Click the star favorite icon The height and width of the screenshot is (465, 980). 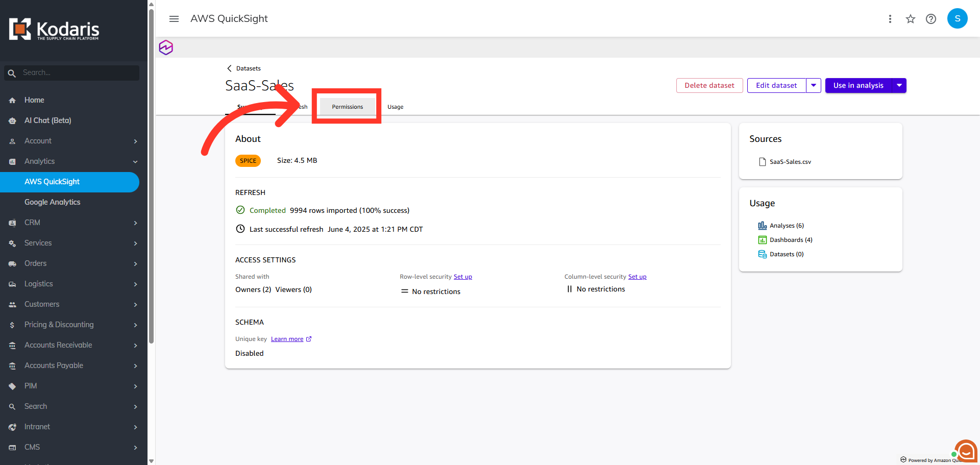pyautogui.click(x=911, y=19)
